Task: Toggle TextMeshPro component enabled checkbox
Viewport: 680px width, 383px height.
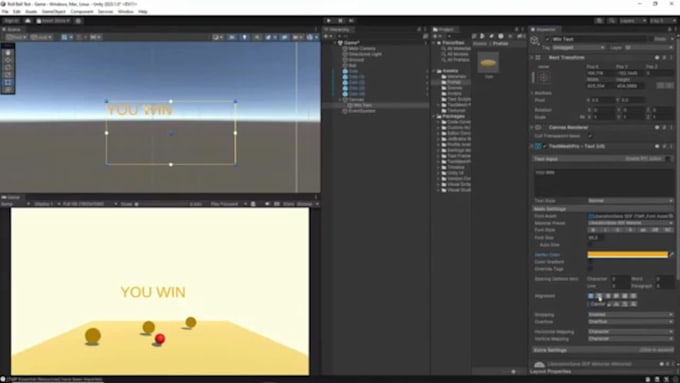Action: (545, 147)
